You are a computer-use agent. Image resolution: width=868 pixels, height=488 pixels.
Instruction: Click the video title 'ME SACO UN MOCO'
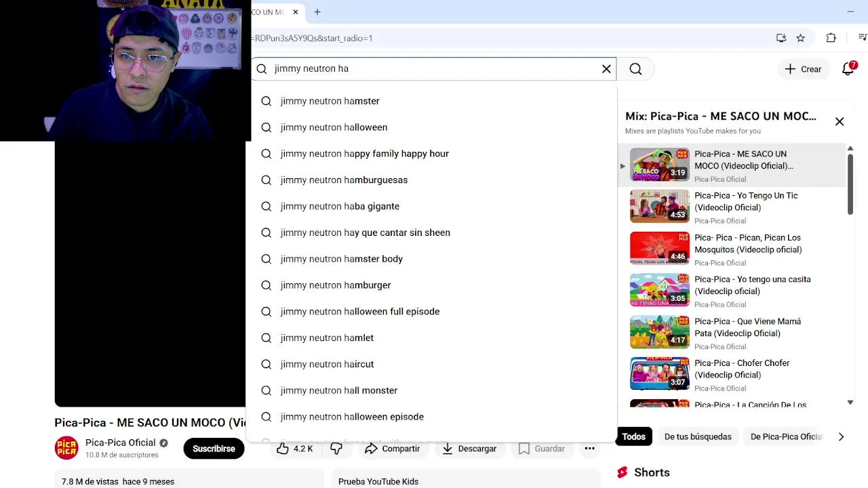(x=150, y=422)
